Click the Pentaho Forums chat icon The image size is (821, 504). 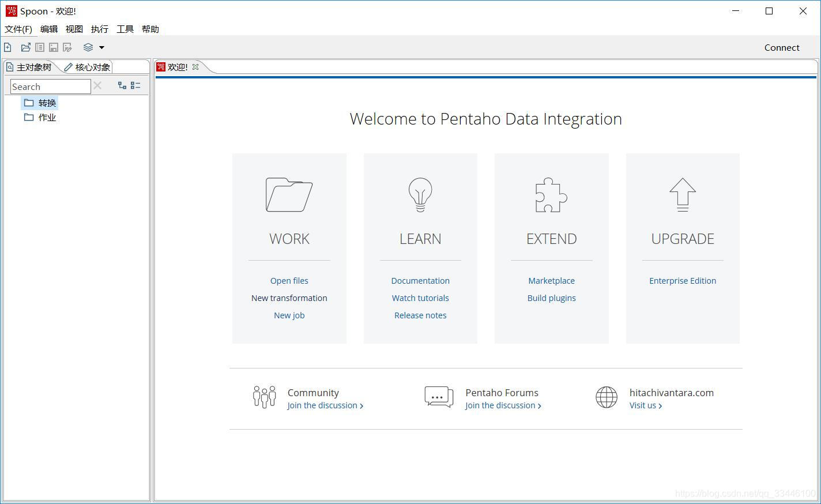(439, 397)
